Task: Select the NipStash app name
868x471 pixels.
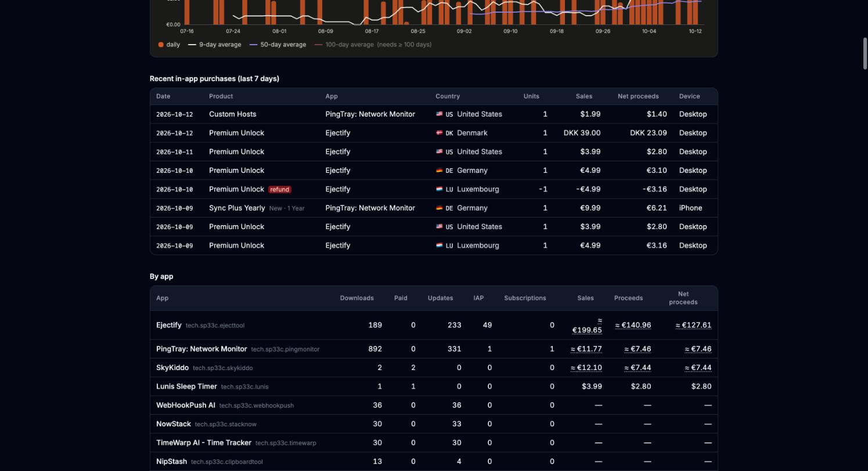Action: (x=171, y=462)
